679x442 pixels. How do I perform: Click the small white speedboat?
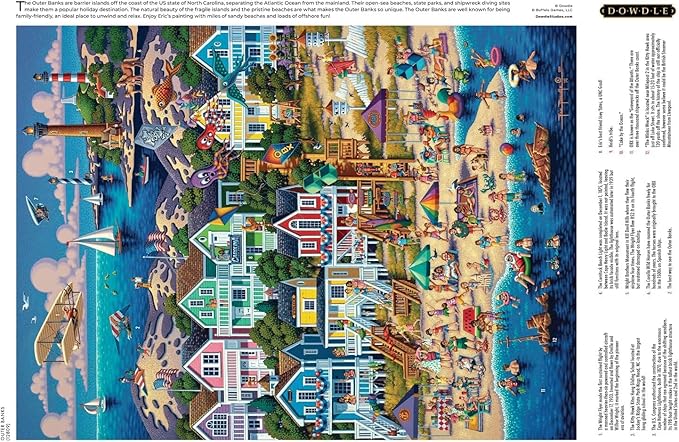point(37,211)
